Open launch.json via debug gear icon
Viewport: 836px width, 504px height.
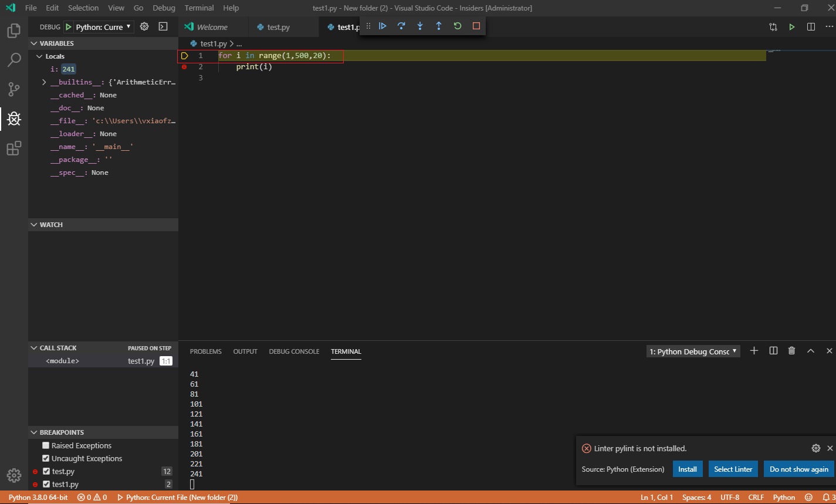[x=144, y=27]
